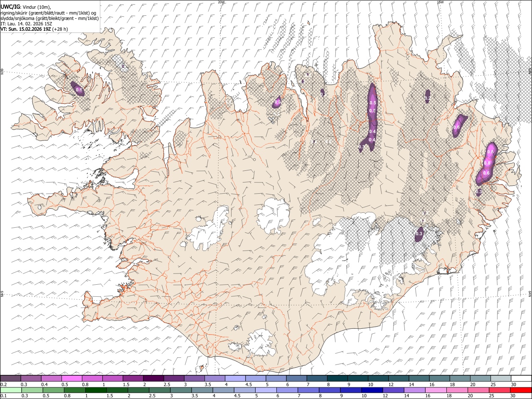
Task: Click the '(+28 h)' forecast offset text
Action: (x=60, y=29)
